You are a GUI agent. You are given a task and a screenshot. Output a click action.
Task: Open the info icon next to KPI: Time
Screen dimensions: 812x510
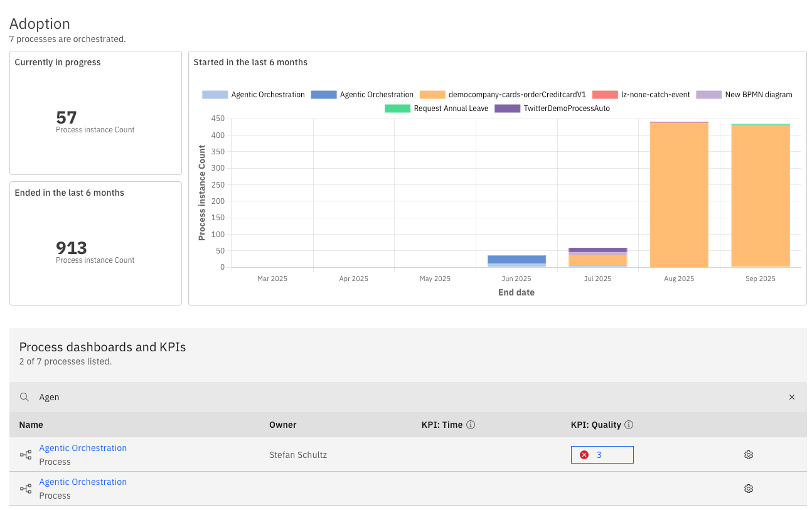[471, 425]
